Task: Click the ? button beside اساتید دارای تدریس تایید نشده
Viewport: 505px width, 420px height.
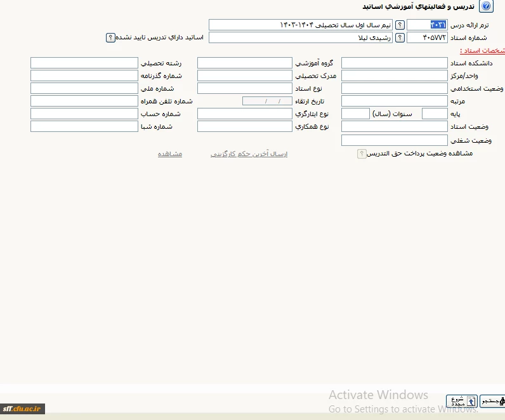Action: (x=110, y=37)
